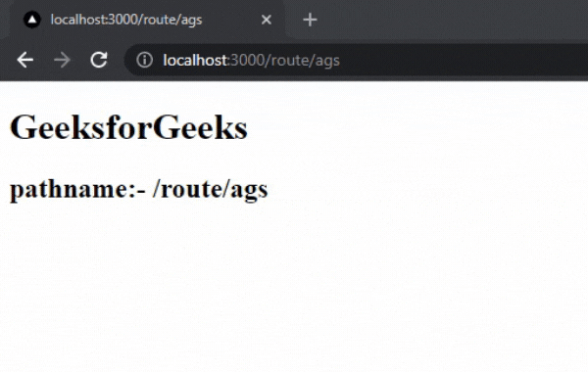Image resolution: width=588 pixels, height=372 pixels.
Task: Open a new tab with the plus icon
Action: [310, 20]
